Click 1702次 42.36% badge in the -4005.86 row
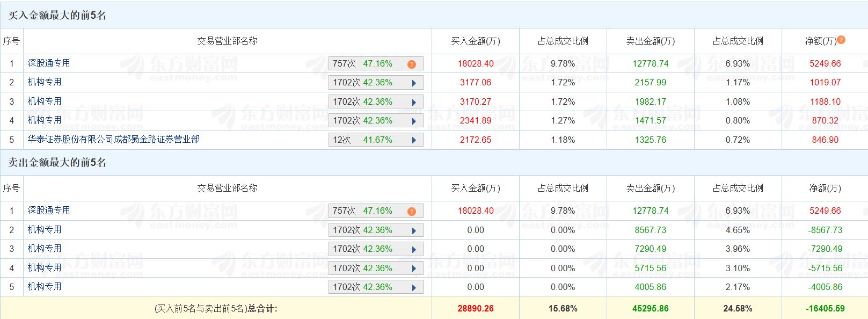This screenshot has width=868, height=319. 362,287
